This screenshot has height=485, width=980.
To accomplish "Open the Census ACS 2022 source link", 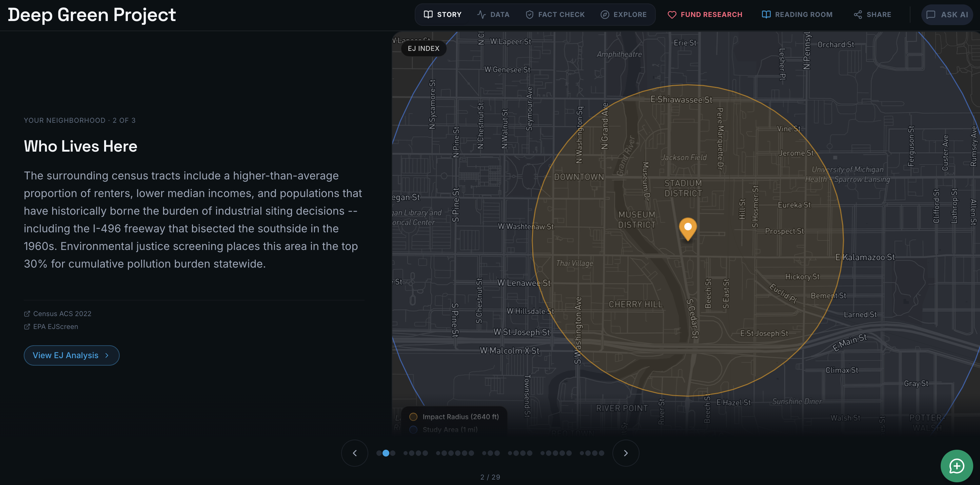I will pyautogui.click(x=62, y=313).
